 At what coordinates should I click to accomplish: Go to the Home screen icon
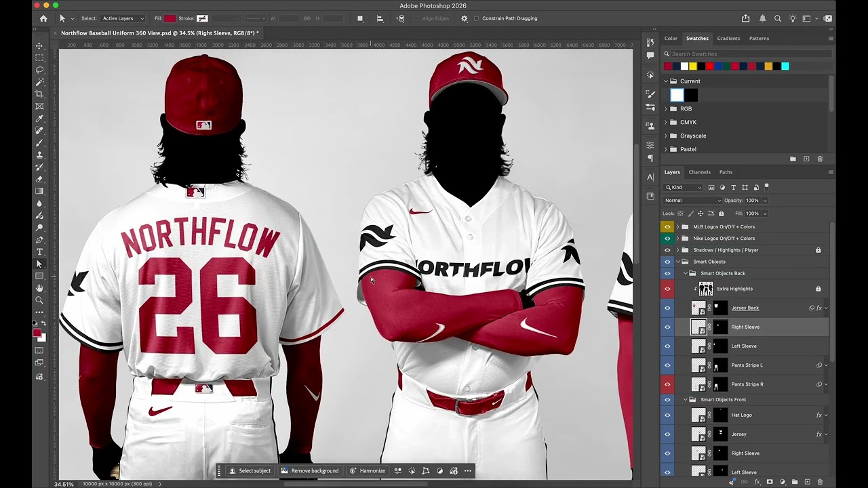43,18
